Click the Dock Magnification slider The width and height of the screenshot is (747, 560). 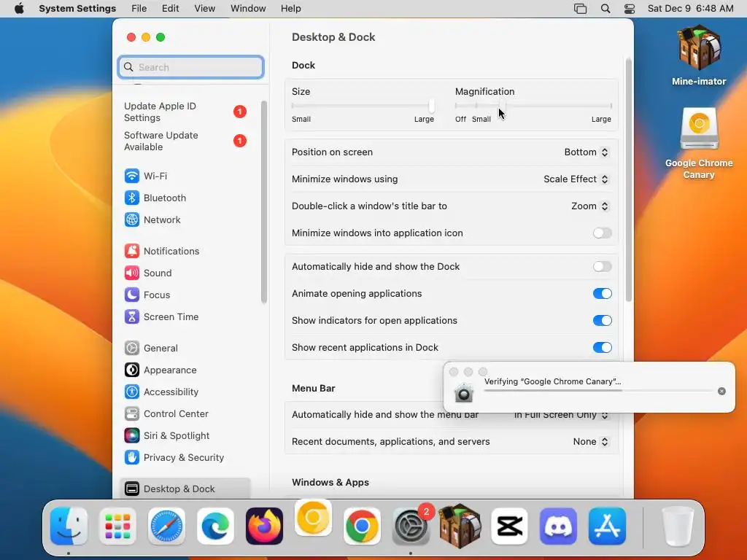pyautogui.click(x=533, y=106)
